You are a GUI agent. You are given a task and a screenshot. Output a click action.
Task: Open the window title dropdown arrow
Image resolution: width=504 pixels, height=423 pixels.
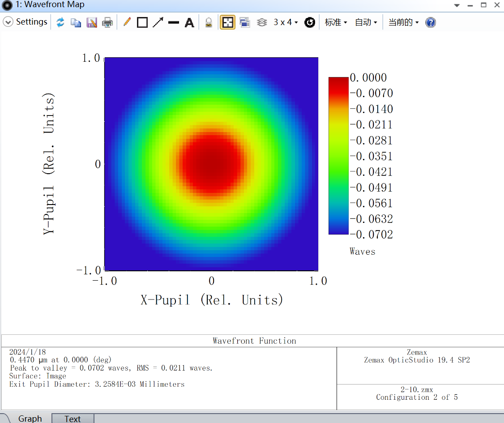tap(457, 5)
